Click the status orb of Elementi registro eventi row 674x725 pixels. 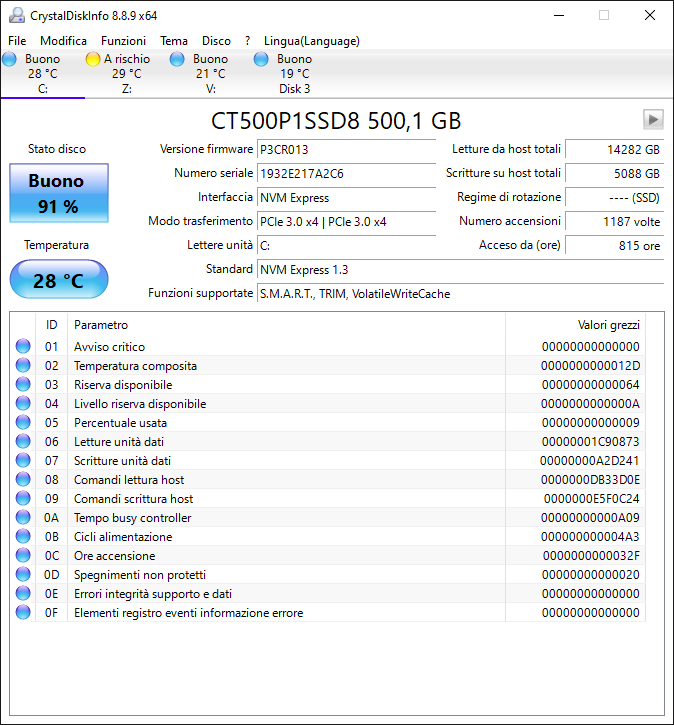tap(23, 612)
